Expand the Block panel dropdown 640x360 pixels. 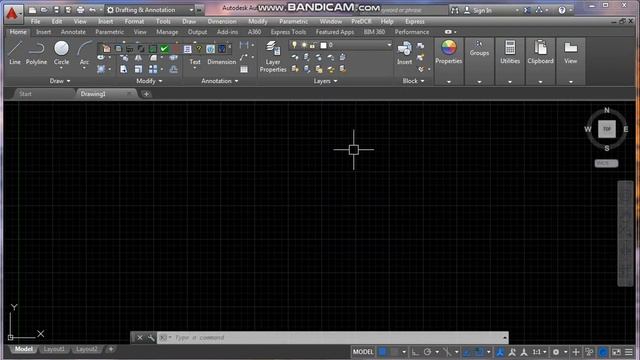413,81
